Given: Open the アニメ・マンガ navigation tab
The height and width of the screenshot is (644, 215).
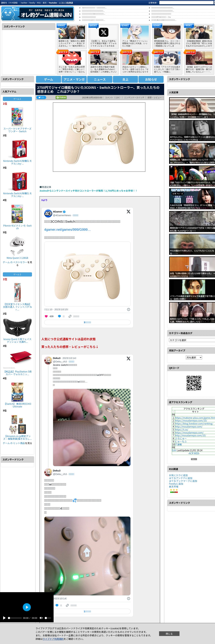Looking at the screenshot, I should [x=74, y=79].
